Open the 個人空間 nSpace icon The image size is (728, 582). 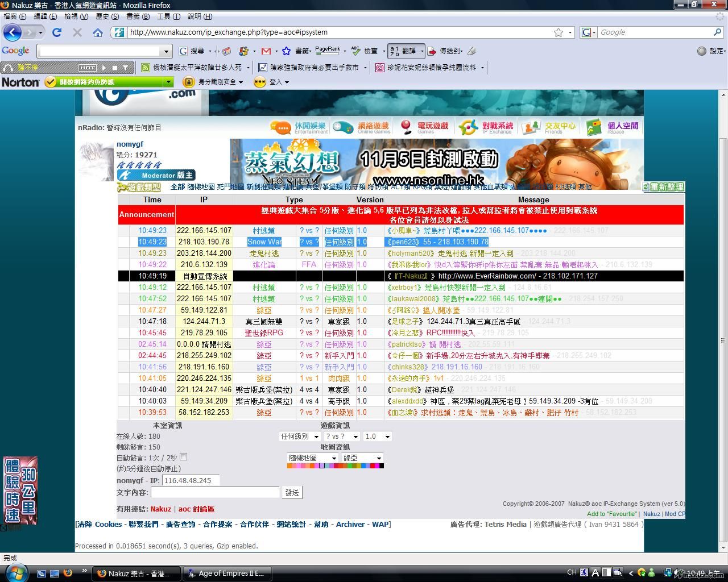[612, 127]
